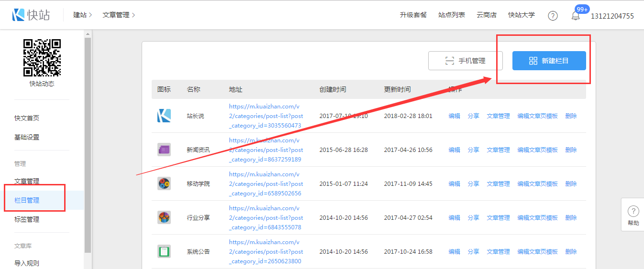Select 栏目管理 in the sidebar
The width and height of the screenshot is (644, 269).
(27, 200)
